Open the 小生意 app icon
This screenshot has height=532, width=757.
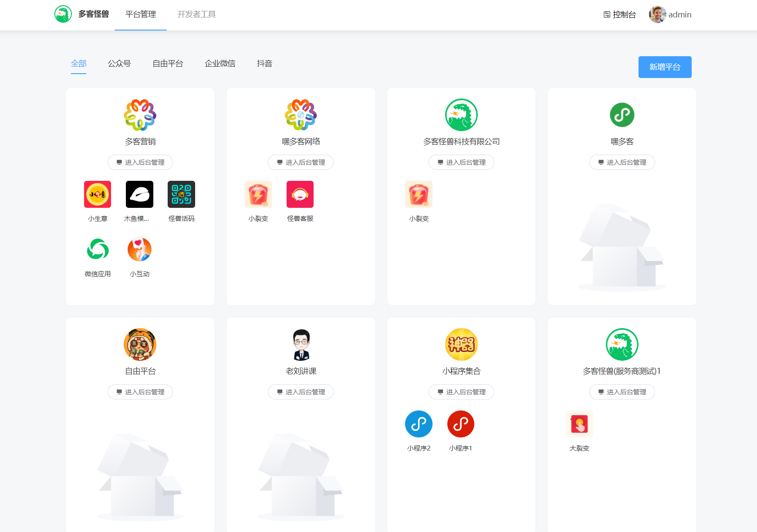tap(98, 194)
